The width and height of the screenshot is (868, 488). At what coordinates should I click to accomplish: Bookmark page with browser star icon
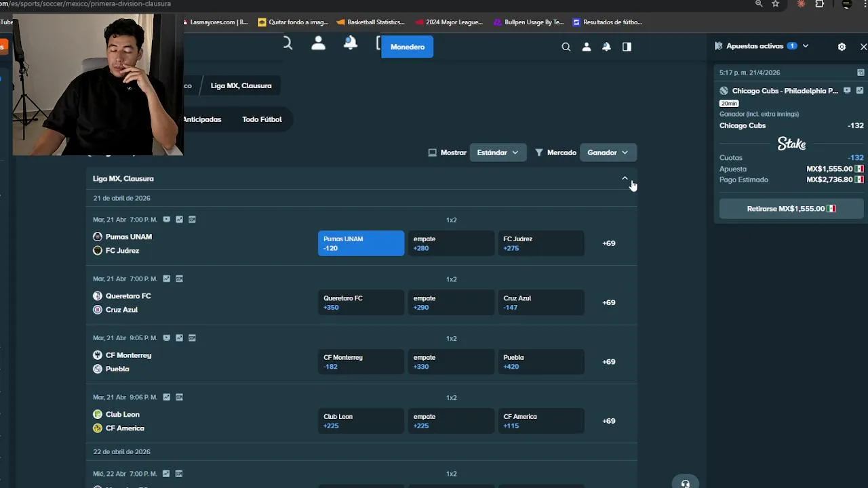tap(776, 4)
